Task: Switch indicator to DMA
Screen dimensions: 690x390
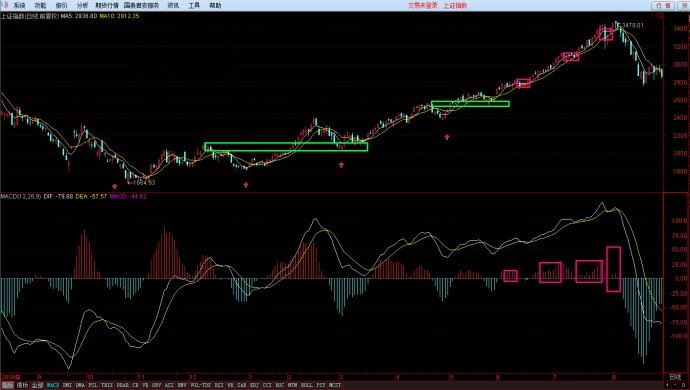Action: (x=80, y=385)
